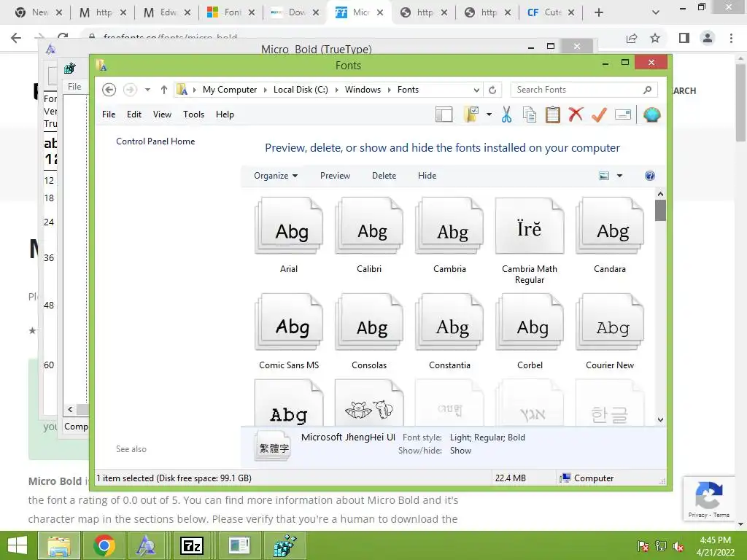Click the folder options icon in toolbar
The image size is (747, 560).
pos(471,114)
